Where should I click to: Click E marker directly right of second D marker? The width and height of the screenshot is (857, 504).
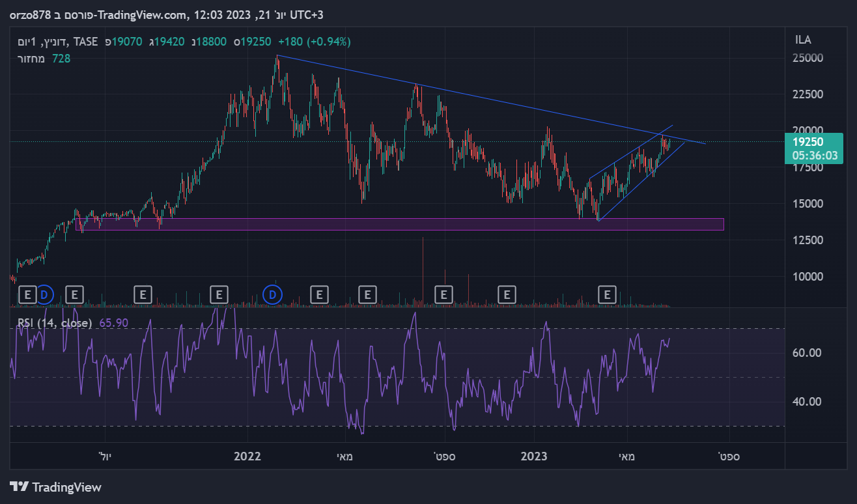point(319,295)
